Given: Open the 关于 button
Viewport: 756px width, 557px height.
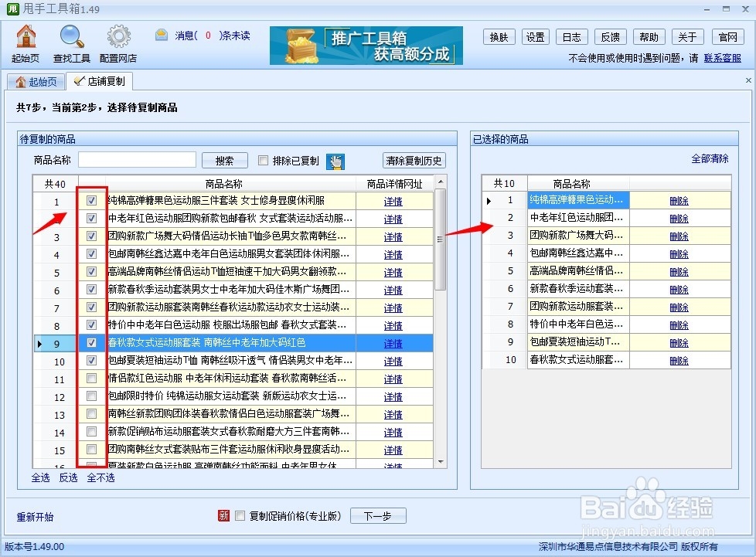Looking at the screenshot, I should (687, 37).
